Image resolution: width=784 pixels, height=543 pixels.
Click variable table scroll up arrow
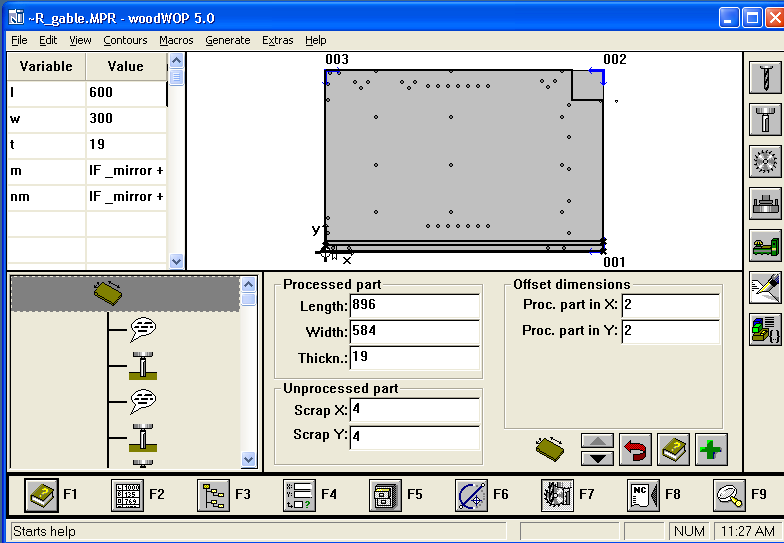pyautogui.click(x=176, y=61)
